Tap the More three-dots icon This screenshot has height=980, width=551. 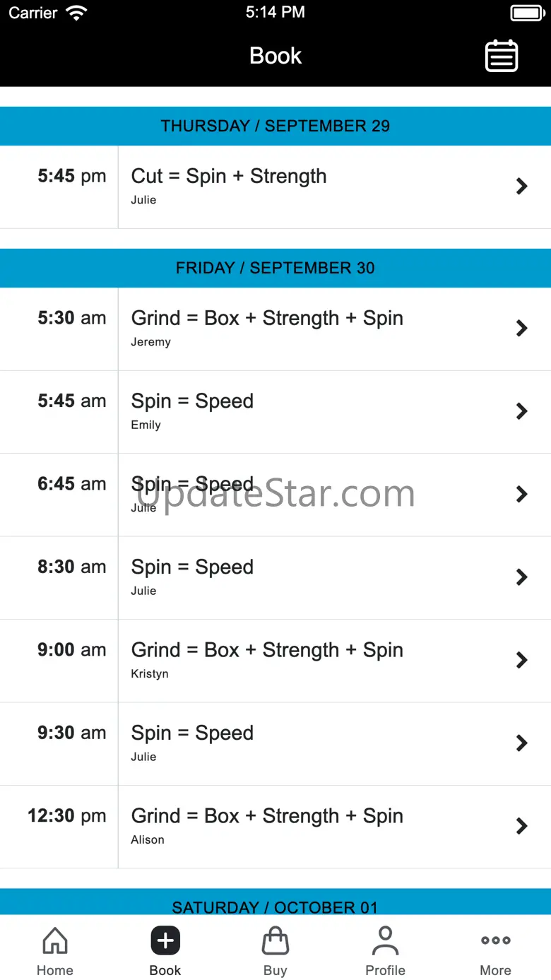[495, 940]
